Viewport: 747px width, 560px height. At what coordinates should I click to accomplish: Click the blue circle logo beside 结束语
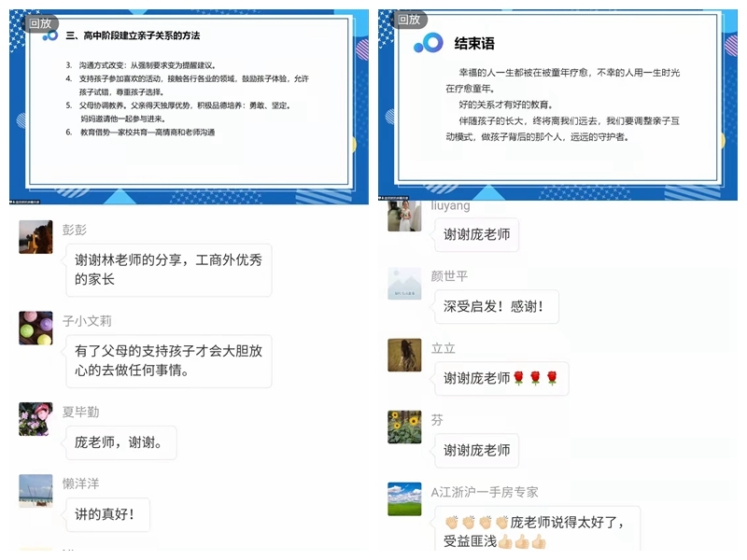pos(430,43)
